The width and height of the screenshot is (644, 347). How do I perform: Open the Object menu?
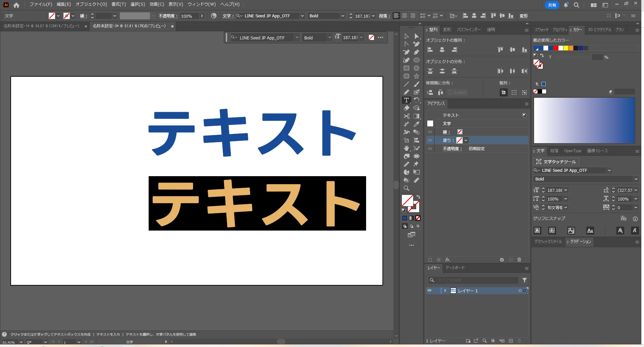pos(91,4)
